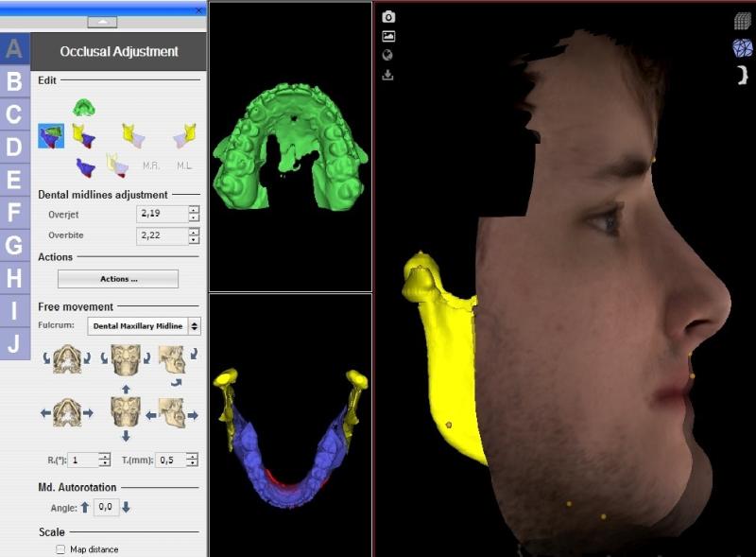This screenshot has height=557, width=756.
Task: Switch to tab B in sidebar
Action: click(x=14, y=81)
